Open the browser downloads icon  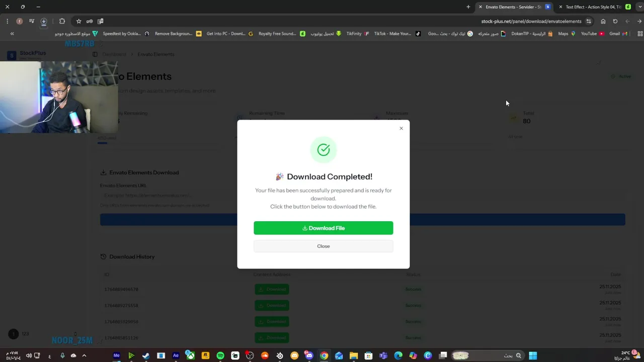[x=44, y=21]
